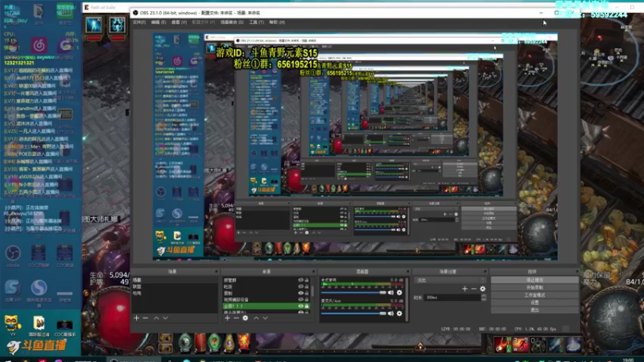644x362 pixels.
Task: Open 场景集合(S) Scene Collection menu
Action: tap(232, 23)
